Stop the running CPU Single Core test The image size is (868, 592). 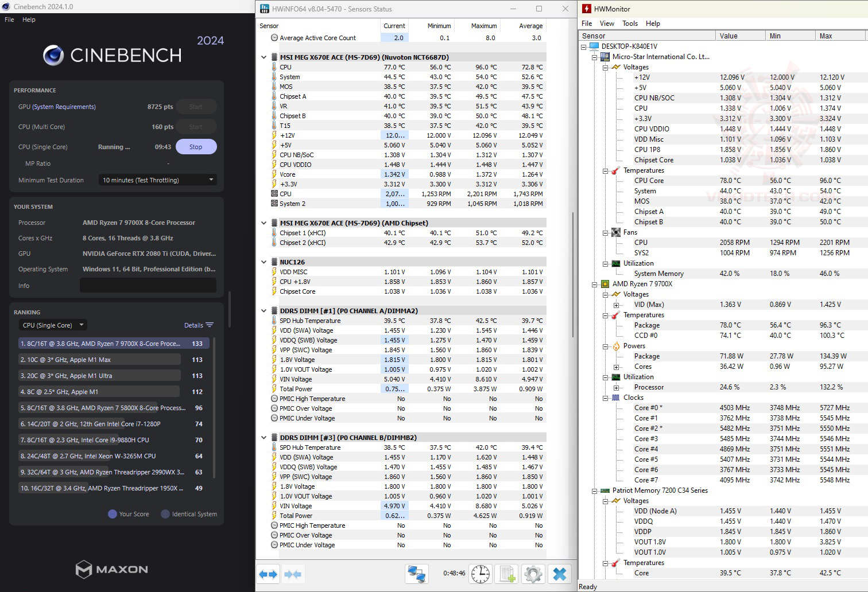196,147
